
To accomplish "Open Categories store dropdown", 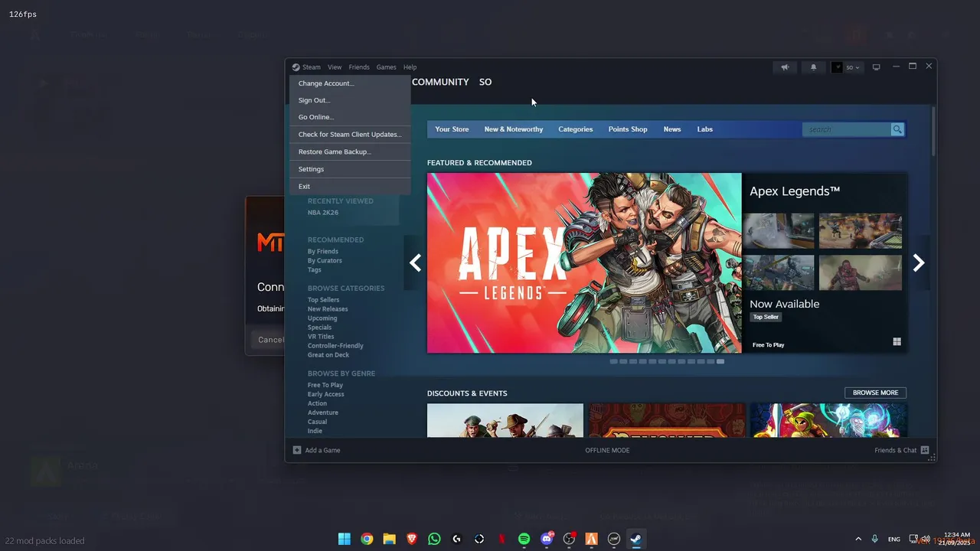I will pyautogui.click(x=576, y=129).
